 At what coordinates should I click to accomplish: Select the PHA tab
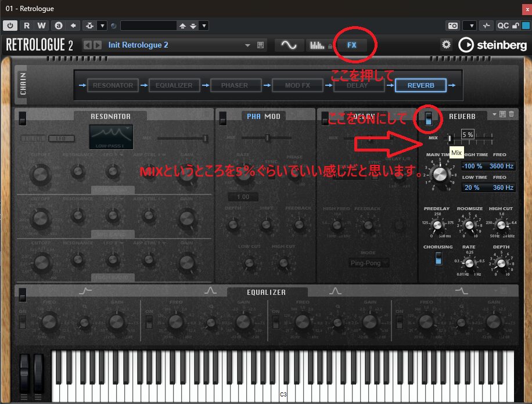pos(253,116)
